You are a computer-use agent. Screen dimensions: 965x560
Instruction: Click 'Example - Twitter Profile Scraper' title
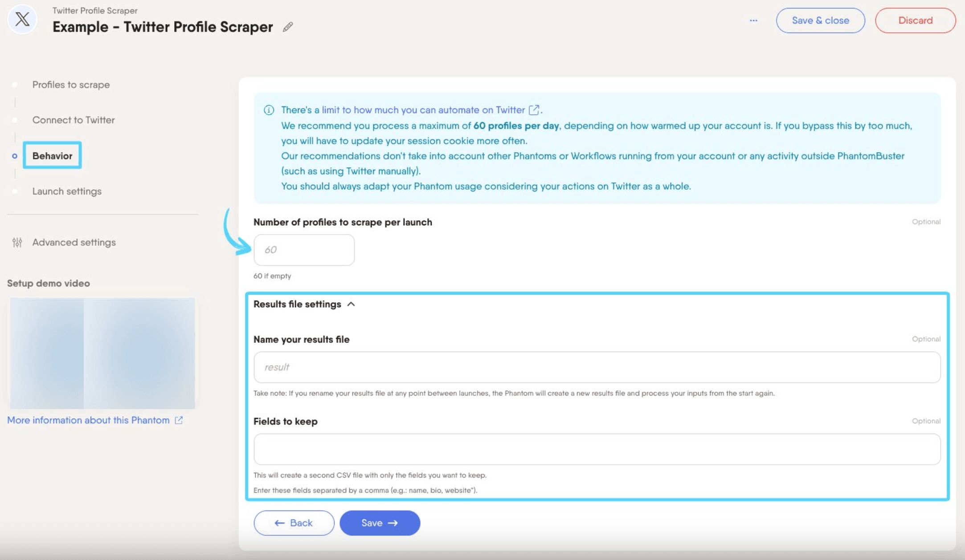point(163,27)
